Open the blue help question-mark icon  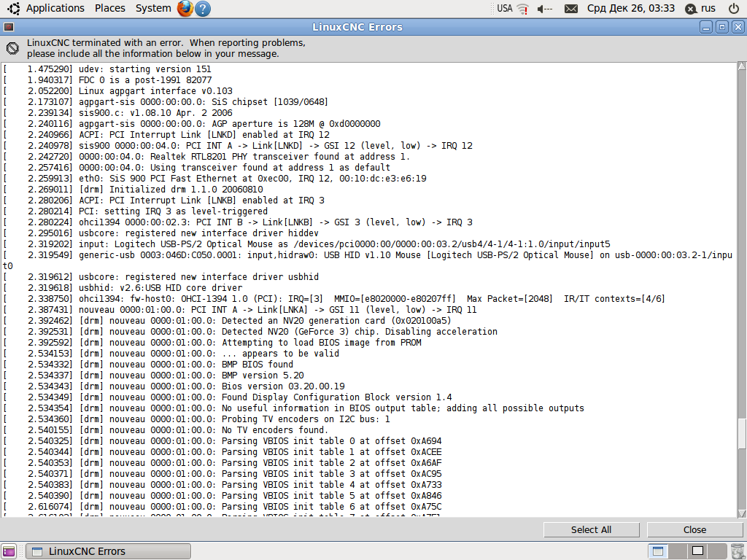[203, 9]
